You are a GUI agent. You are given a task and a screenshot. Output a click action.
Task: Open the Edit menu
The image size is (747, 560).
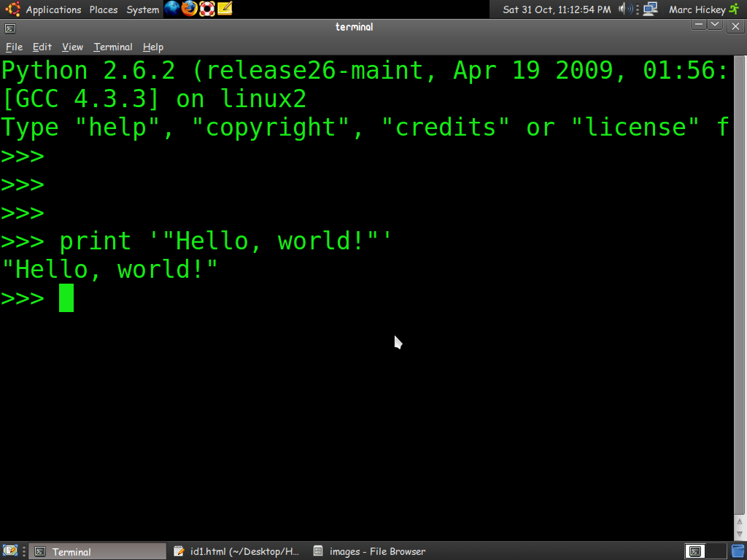(x=42, y=47)
